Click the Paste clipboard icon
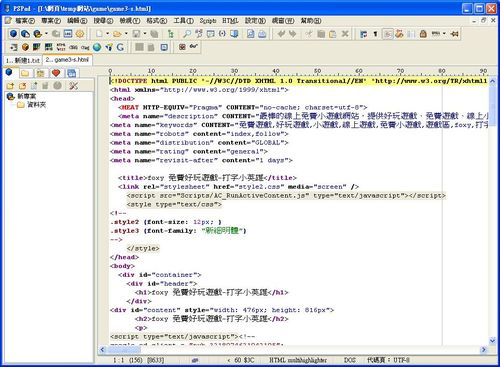 point(333,34)
